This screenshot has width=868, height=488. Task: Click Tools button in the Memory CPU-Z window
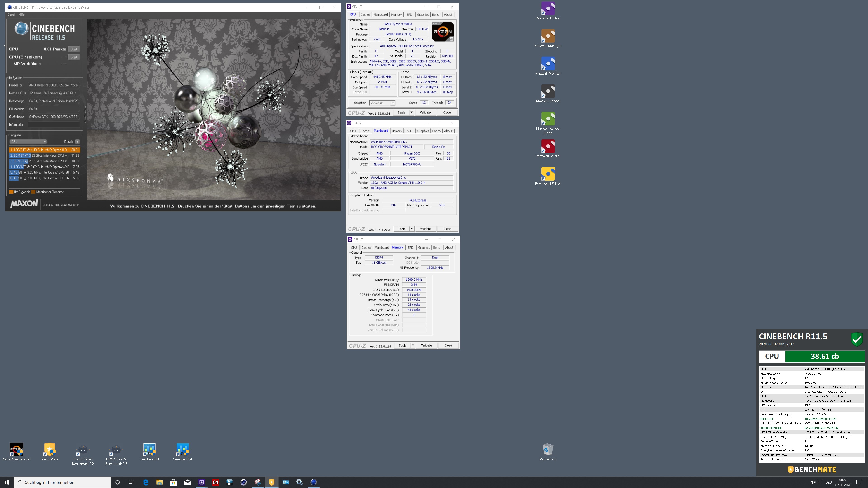402,345
